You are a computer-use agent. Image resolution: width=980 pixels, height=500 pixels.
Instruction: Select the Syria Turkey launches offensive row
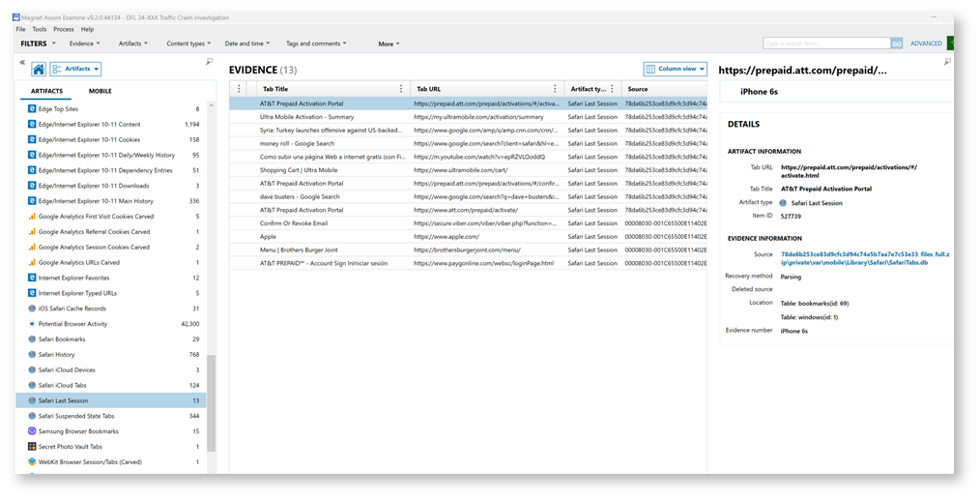(x=468, y=131)
